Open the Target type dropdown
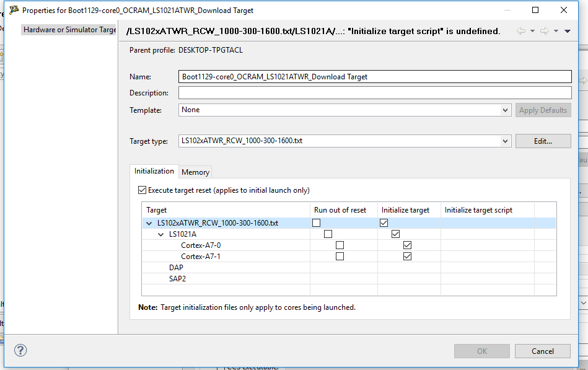 (x=505, y=141)
